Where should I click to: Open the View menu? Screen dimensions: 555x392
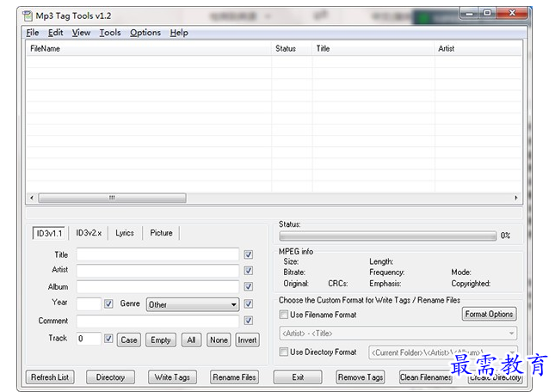coord(81,33)
